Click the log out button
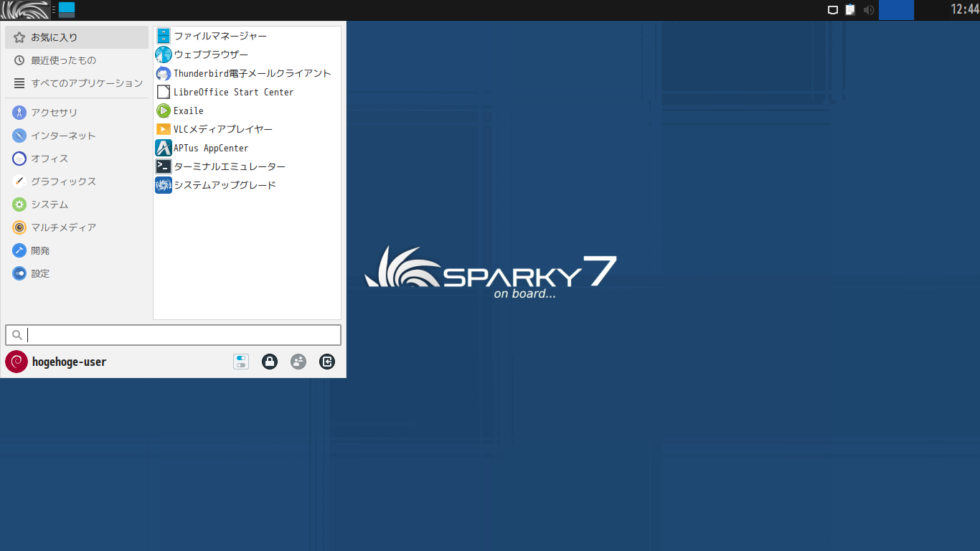980x551 pixels. (327, 362)
